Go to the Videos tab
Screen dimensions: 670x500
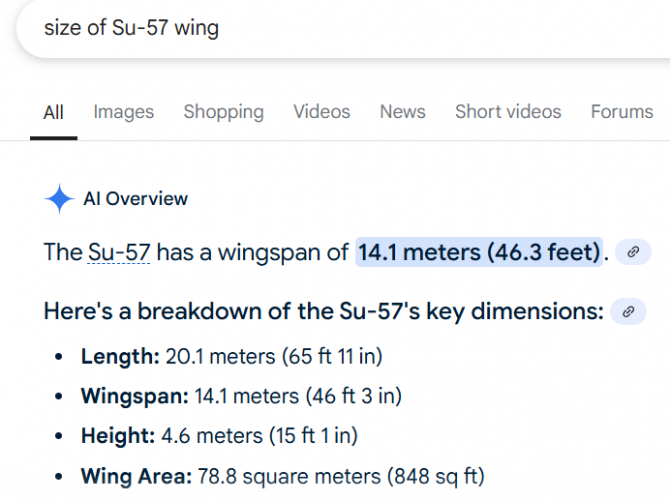[322, 112]
